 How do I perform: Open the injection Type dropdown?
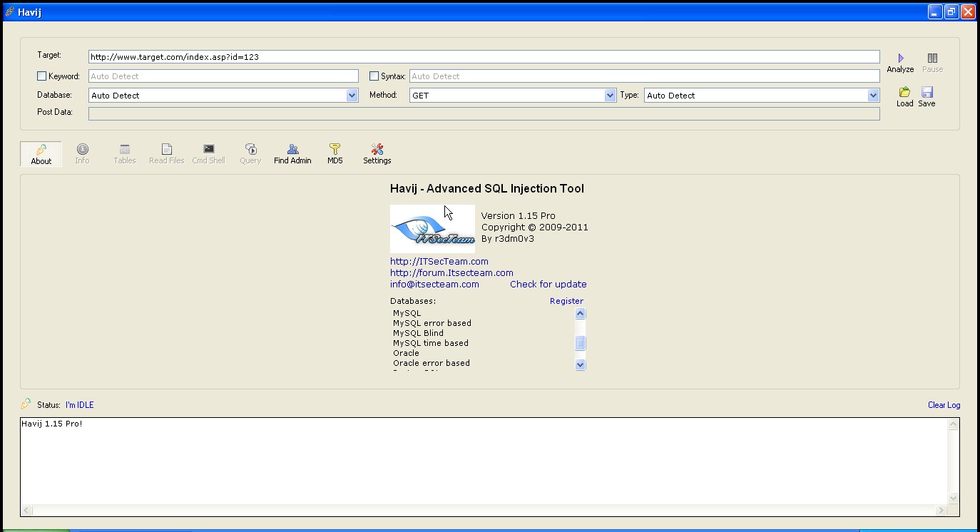tap(874, 94)
